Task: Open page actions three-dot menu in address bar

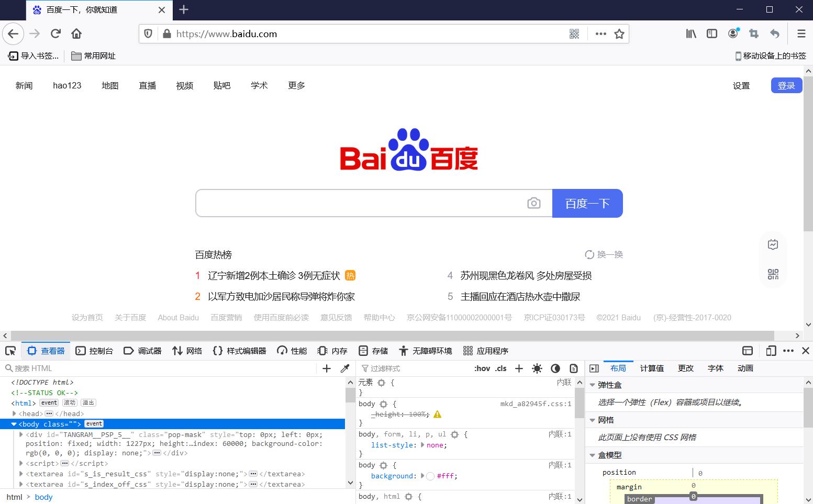Action: pos(601,34)
